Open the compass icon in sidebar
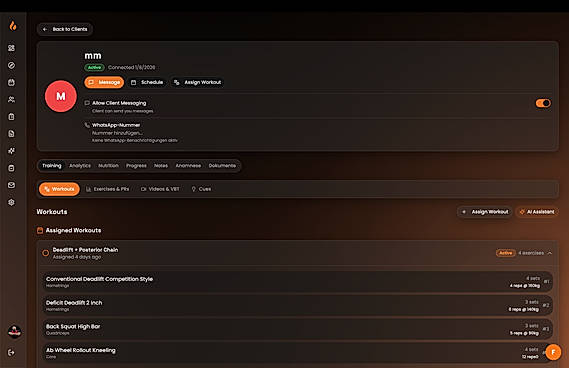This screenshot has height=368, width=569. 12,65
